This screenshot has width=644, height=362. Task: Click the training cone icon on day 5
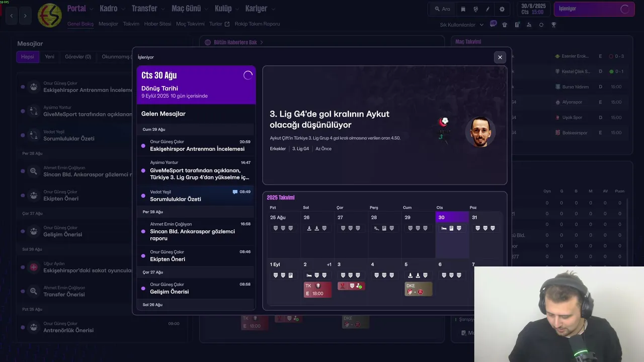pos(410,275)
